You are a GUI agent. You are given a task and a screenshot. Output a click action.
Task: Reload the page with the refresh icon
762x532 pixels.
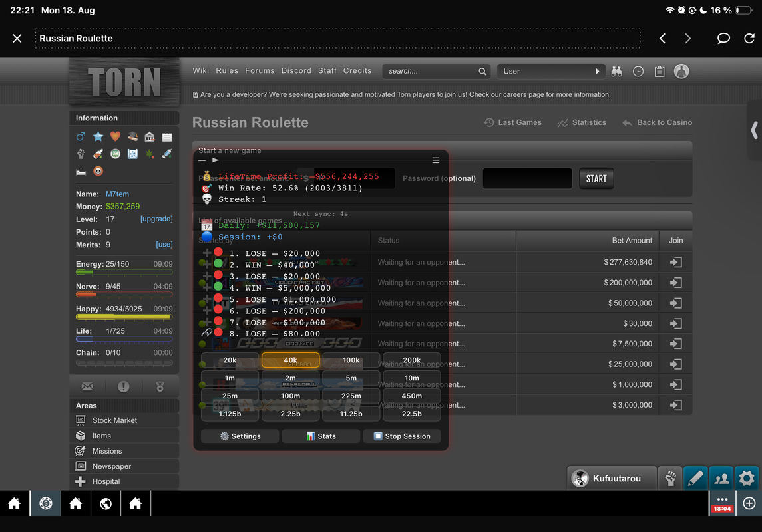tap(749, 39)
